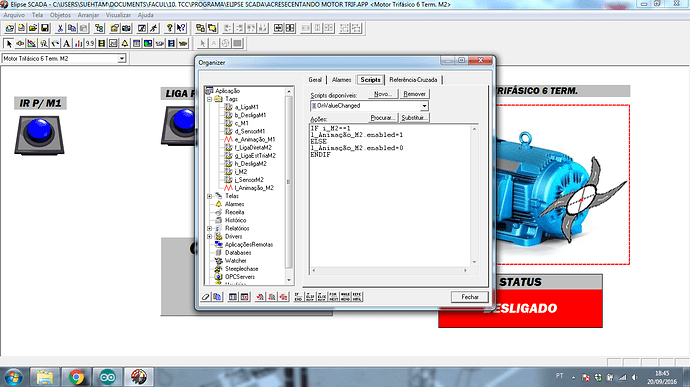Save the application with the floppy disk icon
The height and width of the screenshot is (387, 690).
[45, 29]
